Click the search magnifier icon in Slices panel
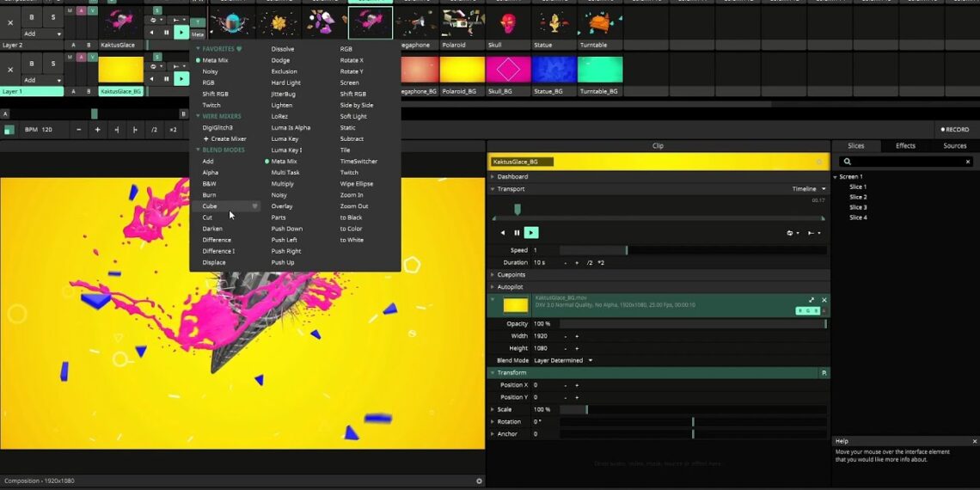 click(x=847, y=162)
